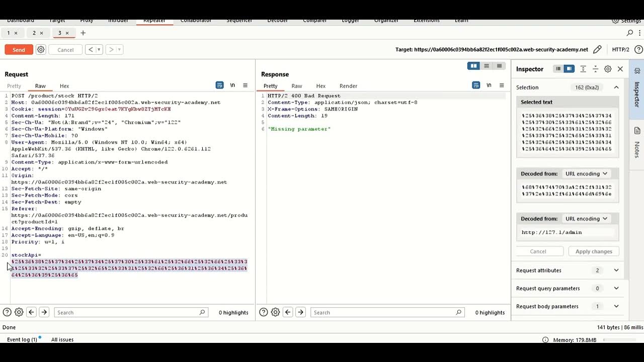
Task: Click the Cancel button beside Send
Action: coord(65,50)
